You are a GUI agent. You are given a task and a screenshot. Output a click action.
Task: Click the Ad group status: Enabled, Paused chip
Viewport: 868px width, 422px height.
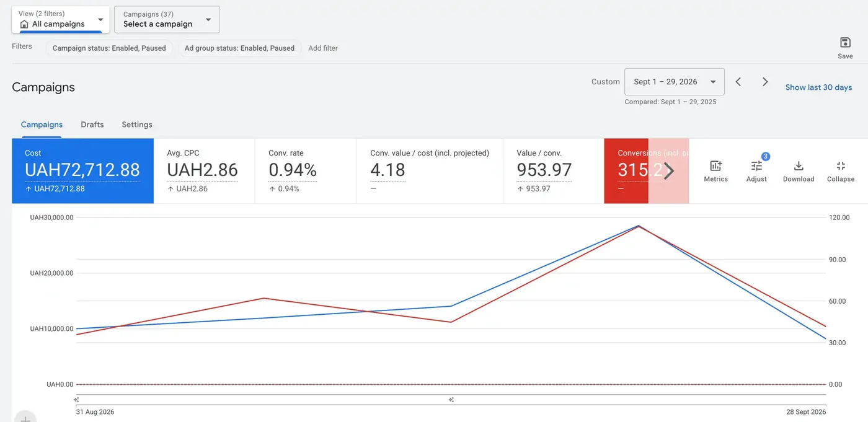point(239,48)
